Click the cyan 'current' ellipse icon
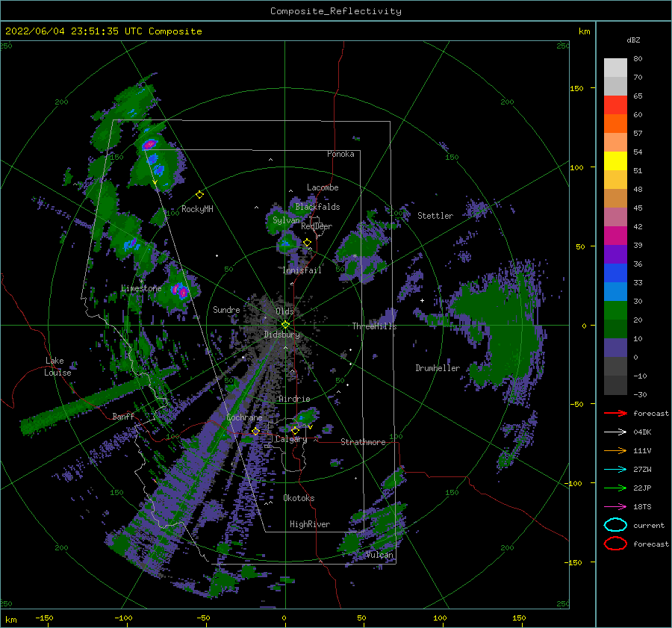 pyautogui.click(x=615, y=525)
